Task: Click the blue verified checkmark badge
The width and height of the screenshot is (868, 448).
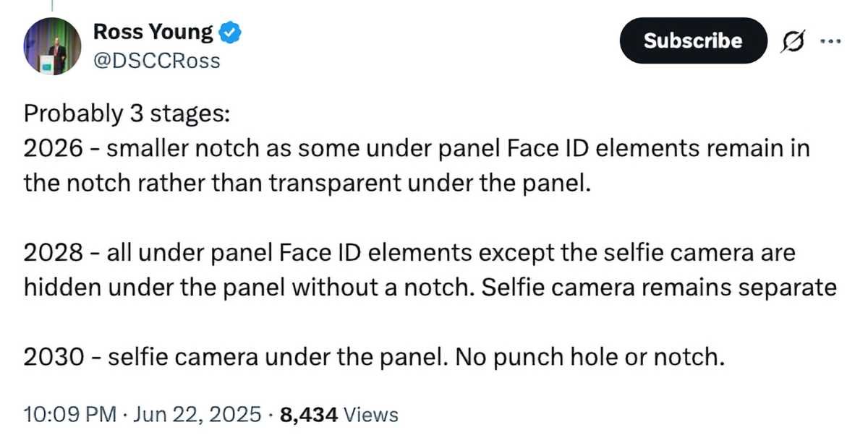Action: point(230,33)
